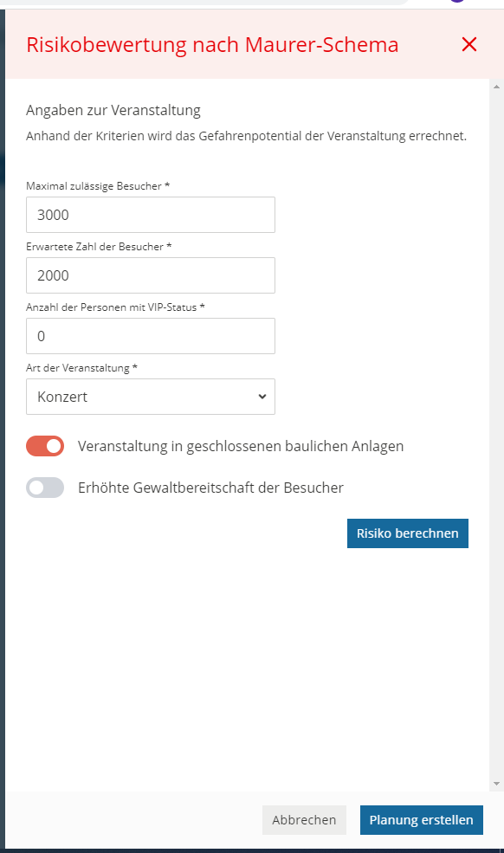The height and width of the screenshot is (853, 504).
Task: Click the scrollbar up arrow in the dialog
Action: (496, 87)
